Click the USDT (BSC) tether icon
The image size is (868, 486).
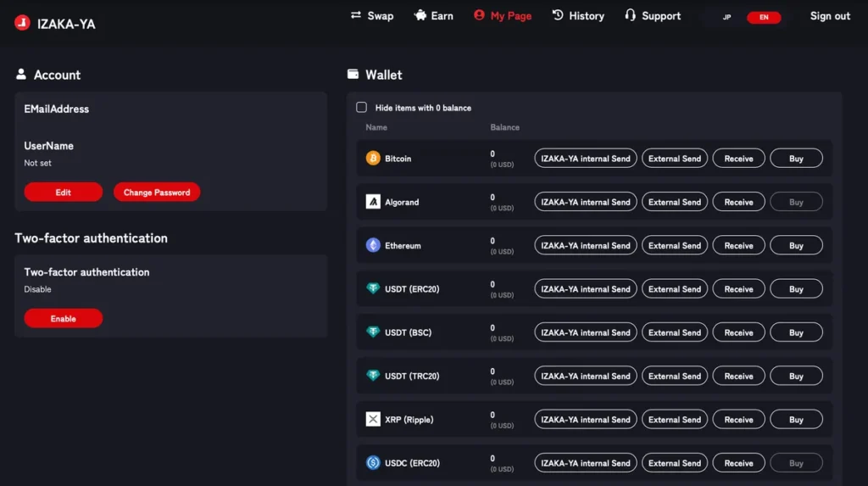(373, 332)
